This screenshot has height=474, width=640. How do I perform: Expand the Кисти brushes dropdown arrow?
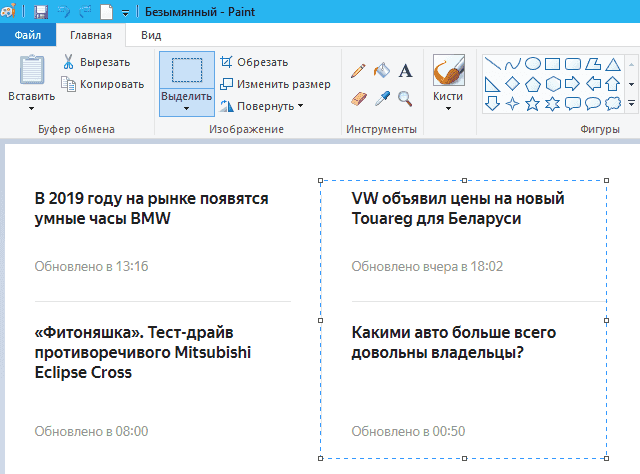(448, 109)
